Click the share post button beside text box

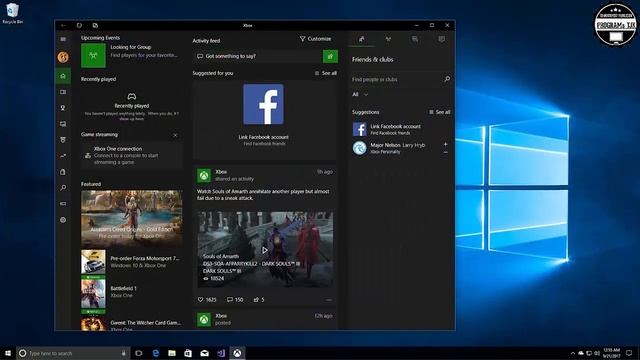coord(330,56)
